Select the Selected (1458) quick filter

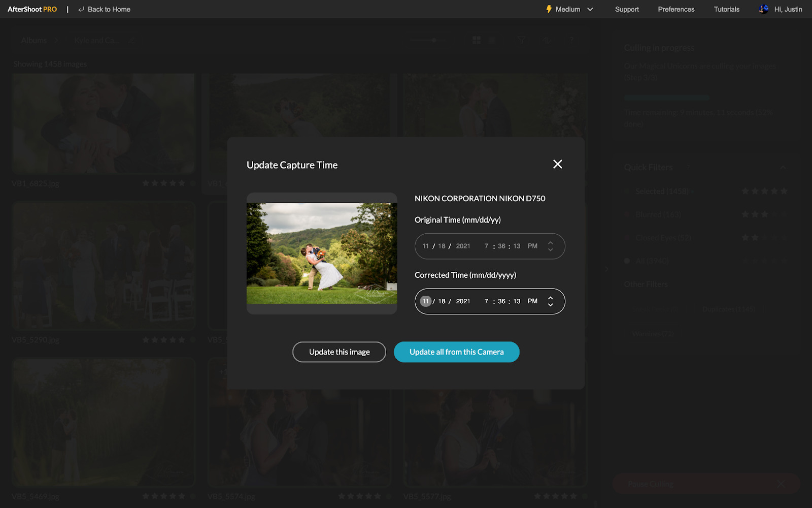pyautogui.click(x=662, y=192)
